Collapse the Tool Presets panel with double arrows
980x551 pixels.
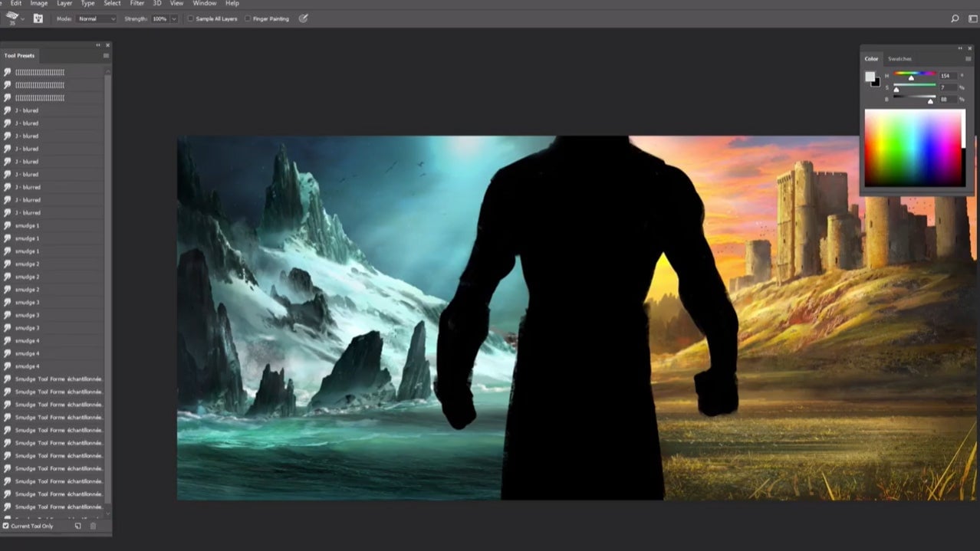(x=98, y=45)
